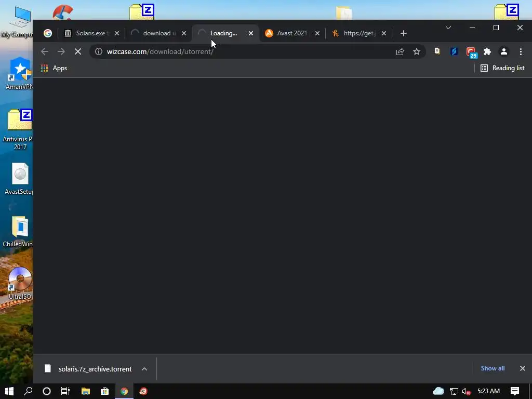Open the Chrome profile icon
The height and width of the screenshot is (399, 532).
click(x=504, y=51)
